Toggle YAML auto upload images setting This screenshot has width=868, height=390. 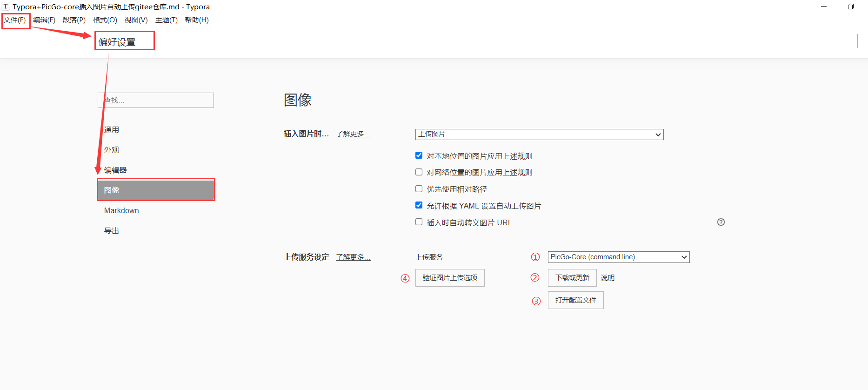[x=419, y=205]
